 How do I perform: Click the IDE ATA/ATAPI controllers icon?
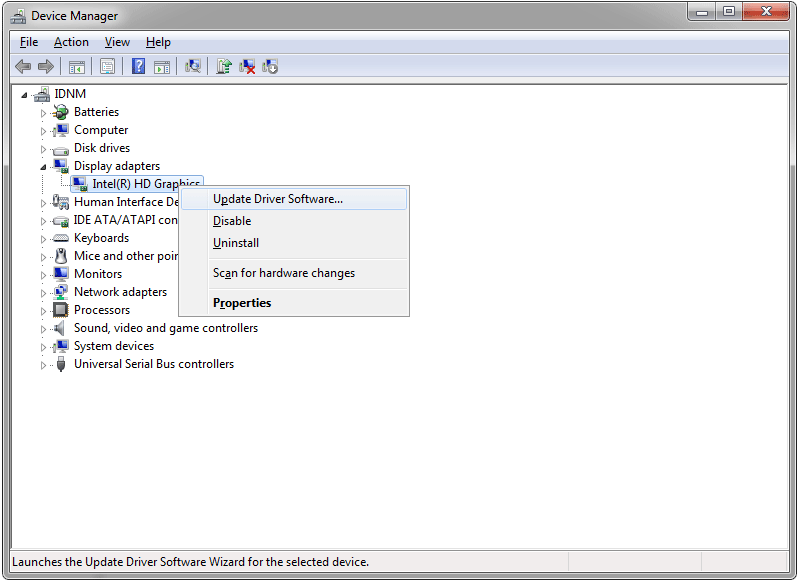pyautogui.click(x=61, y=221)
